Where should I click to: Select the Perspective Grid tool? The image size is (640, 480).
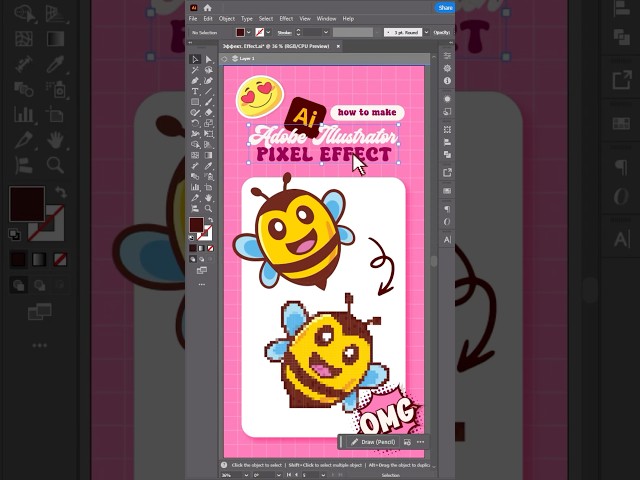pos(209,144)
